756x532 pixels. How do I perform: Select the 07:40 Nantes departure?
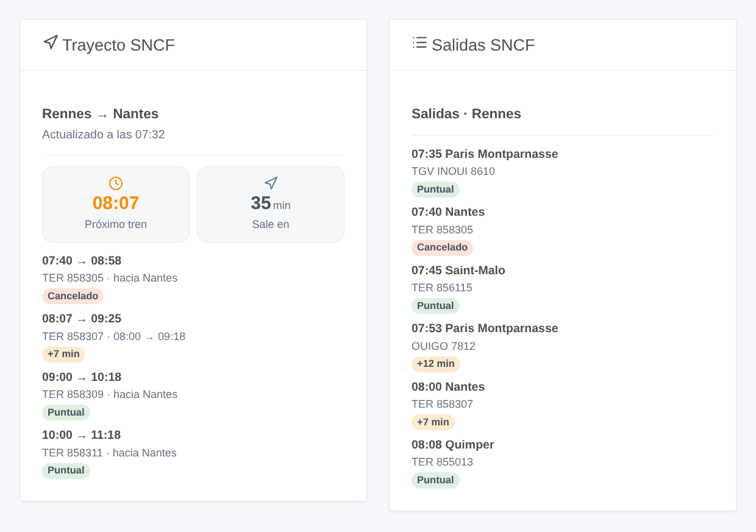(448, 212)
